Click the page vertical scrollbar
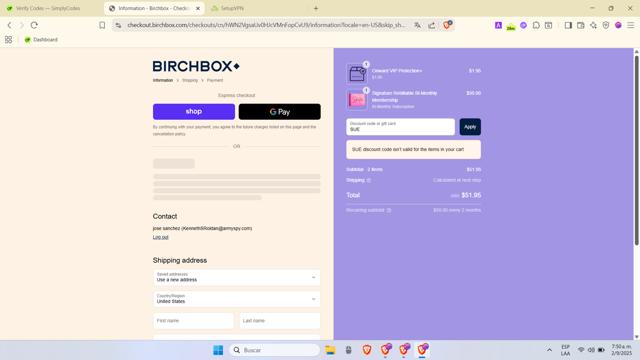The image size is (640, 360). [x=636, y=150]
